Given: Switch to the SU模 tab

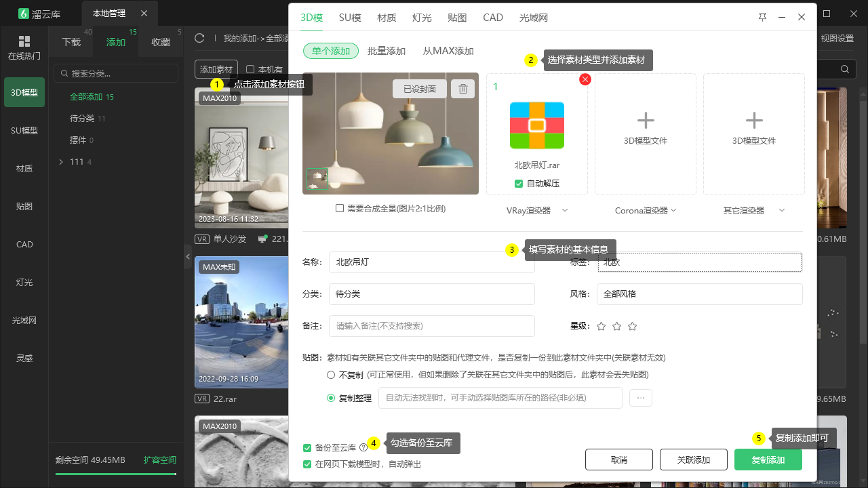Looking at the screenshot, I should point(350,18).
